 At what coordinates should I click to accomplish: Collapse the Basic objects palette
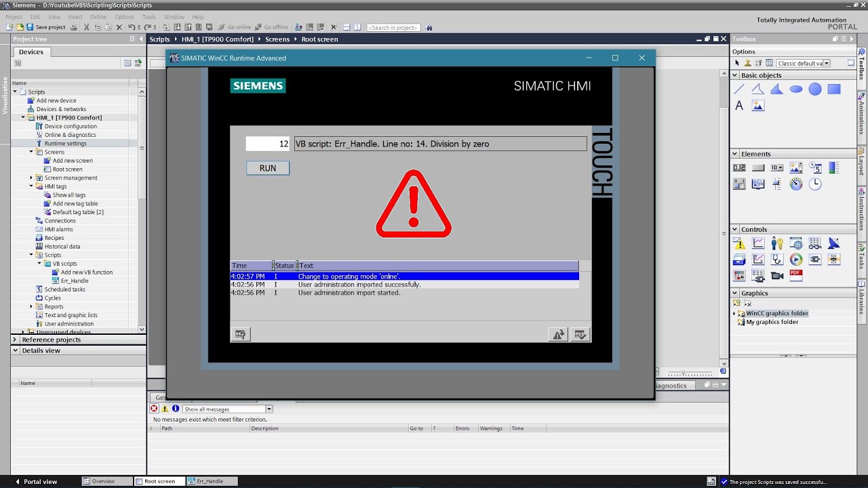tap(735, 75)
